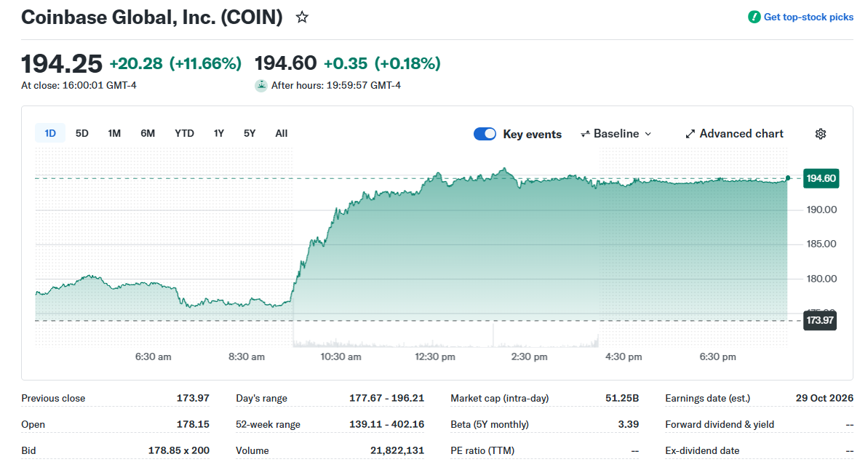Click the Coinbase Global, Inc. (COIN) heading
The image size is (868, 462).
[151, 17]
